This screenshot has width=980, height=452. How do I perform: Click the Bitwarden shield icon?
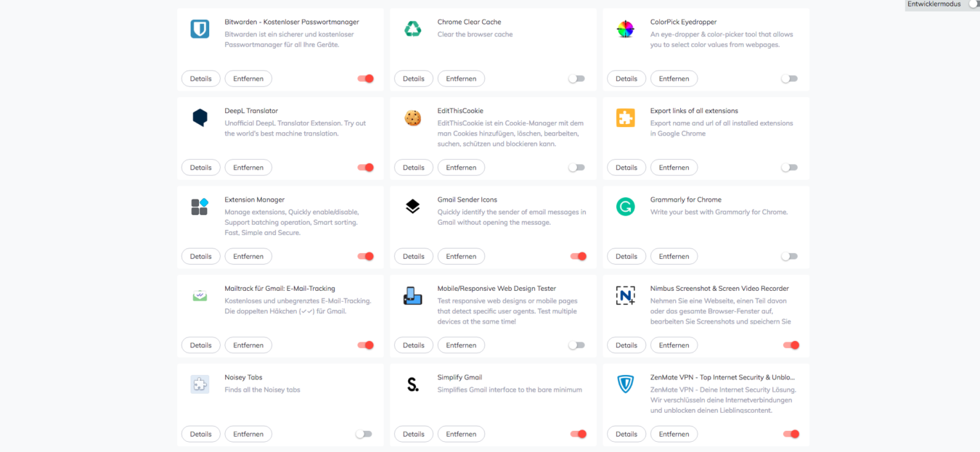pyautogui.click(x=200, y=29)
